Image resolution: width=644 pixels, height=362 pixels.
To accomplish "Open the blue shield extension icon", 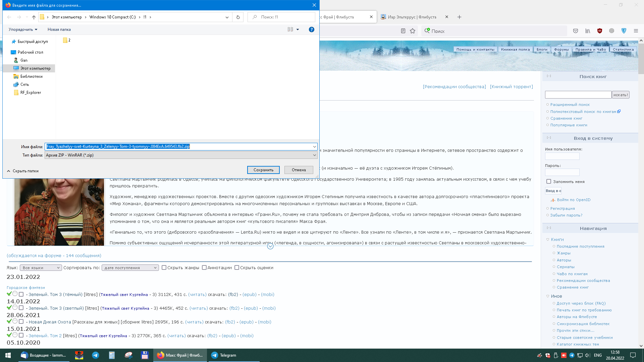I will point(624,31).
